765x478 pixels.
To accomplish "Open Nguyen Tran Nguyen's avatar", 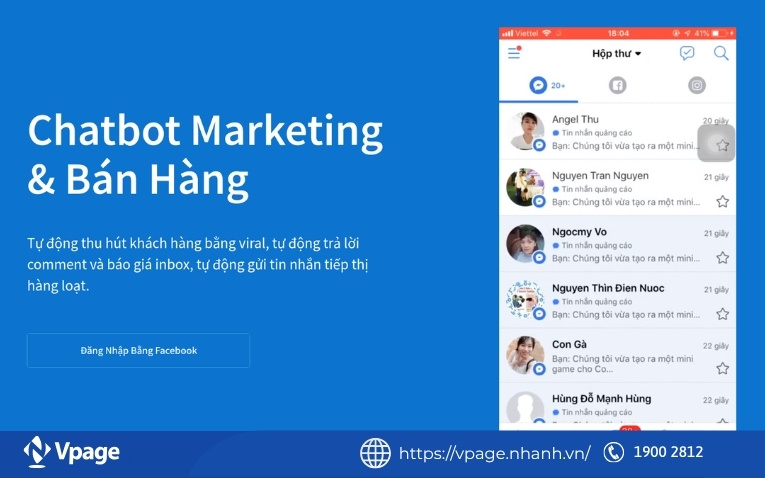I will (525, 187).
